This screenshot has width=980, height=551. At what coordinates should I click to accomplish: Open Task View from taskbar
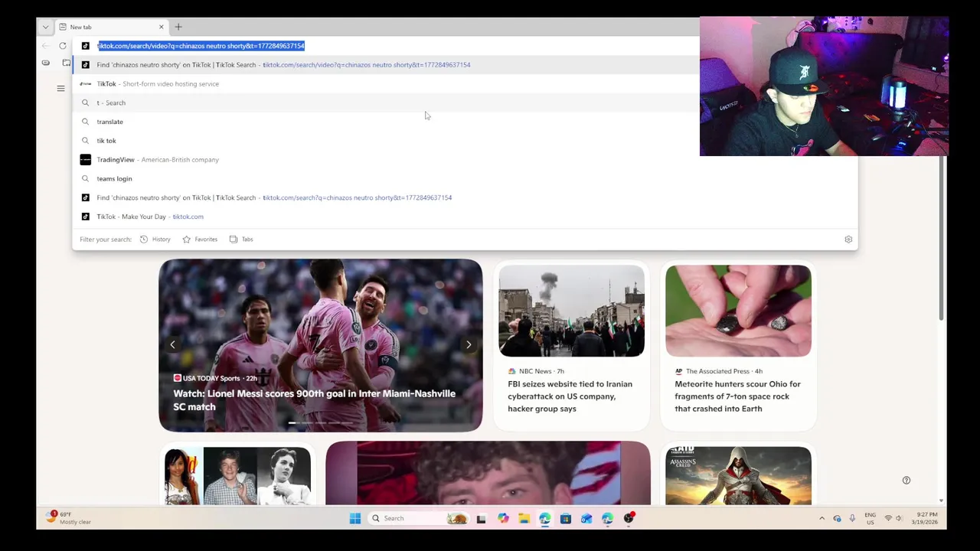tap(481, 518)
